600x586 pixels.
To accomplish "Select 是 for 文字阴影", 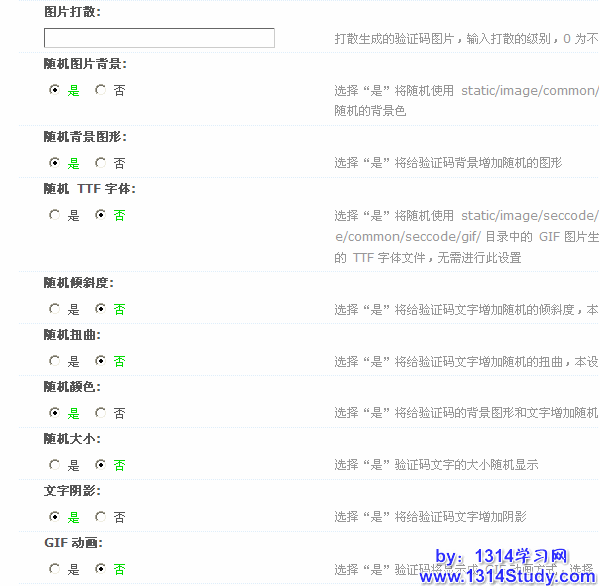I will pyautogui.click(x=54, y=517).
